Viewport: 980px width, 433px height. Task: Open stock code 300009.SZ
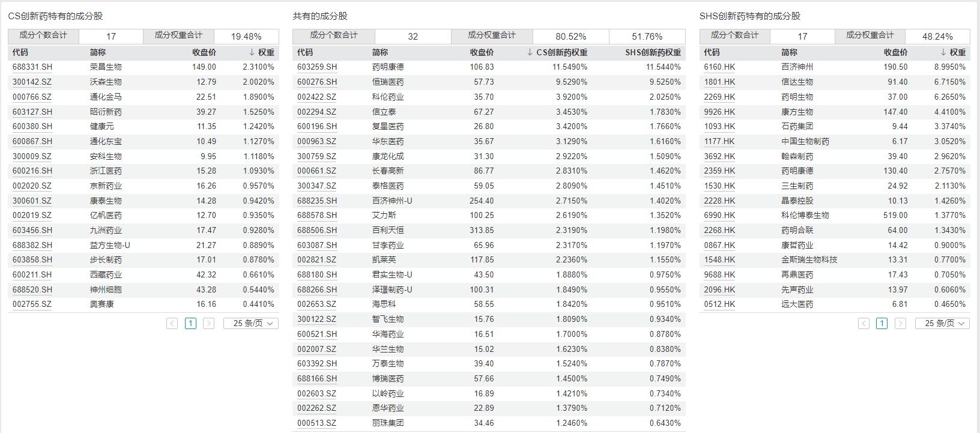click(32, 156)
